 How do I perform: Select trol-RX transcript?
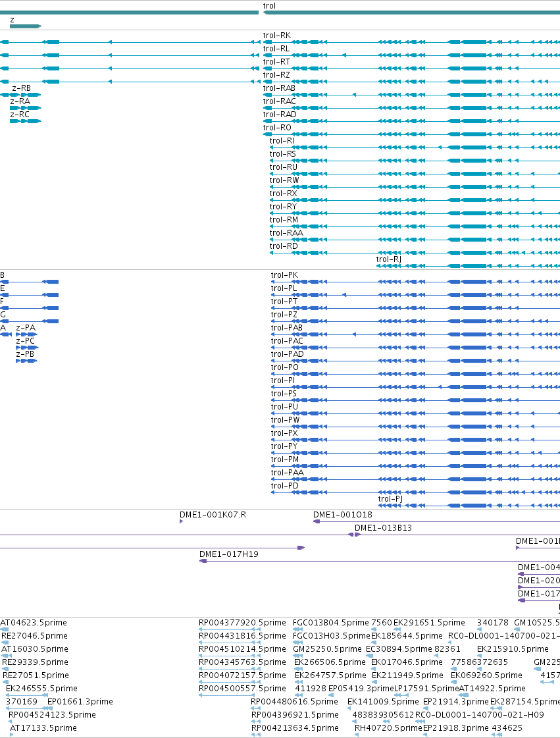(284, 194)
